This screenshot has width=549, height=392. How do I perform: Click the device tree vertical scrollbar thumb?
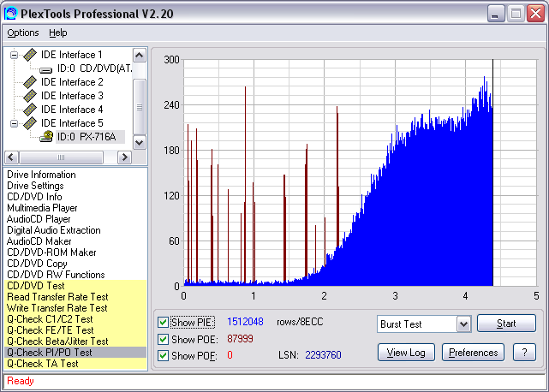(x=140, y=107)
